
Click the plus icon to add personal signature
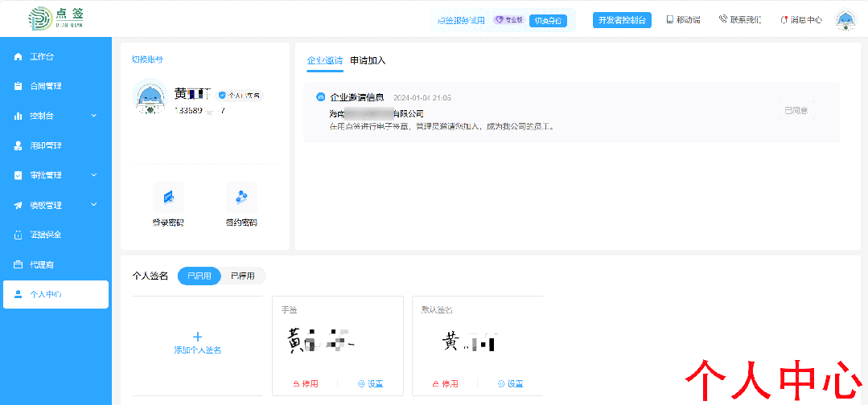(198, 337)
